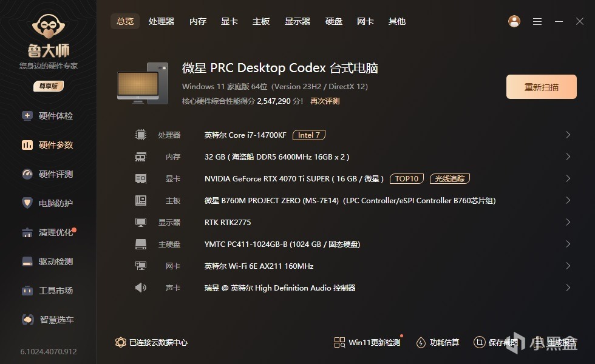Open 电脑防护 shield icon
The height and width of the screenshot is (364, 595).
tap(27, 203)
